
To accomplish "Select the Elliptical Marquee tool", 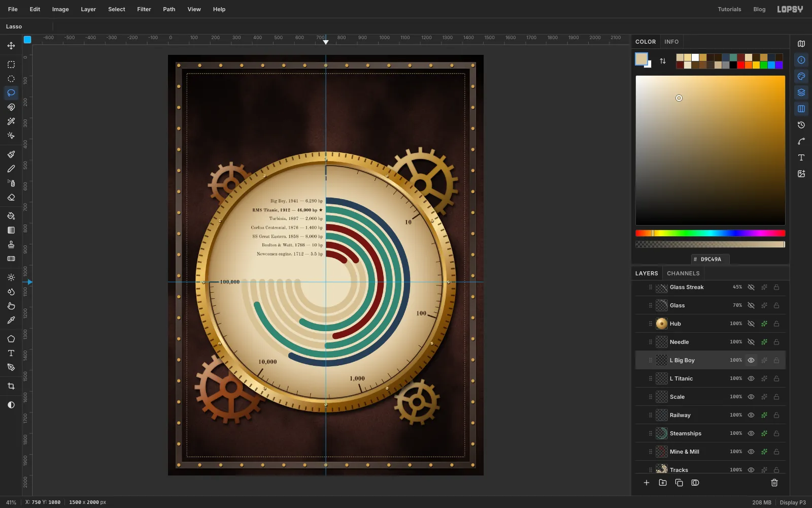I will [x=11, y=79].
